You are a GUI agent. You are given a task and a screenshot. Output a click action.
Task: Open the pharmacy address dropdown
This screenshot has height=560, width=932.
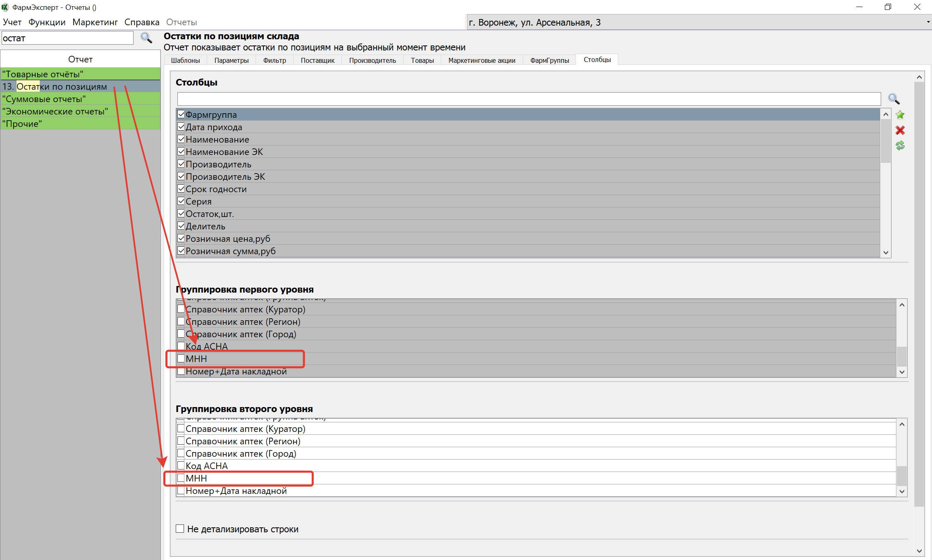click(x=928, y=22)
